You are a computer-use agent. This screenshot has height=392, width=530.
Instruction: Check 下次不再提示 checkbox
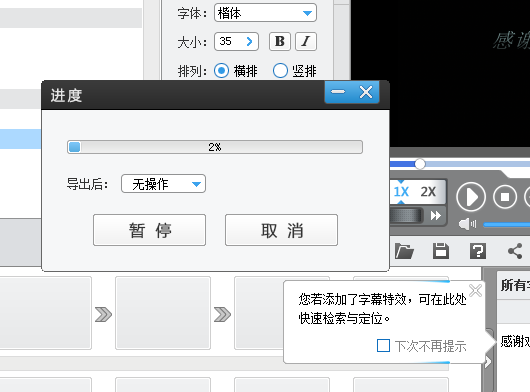point(383,346)
